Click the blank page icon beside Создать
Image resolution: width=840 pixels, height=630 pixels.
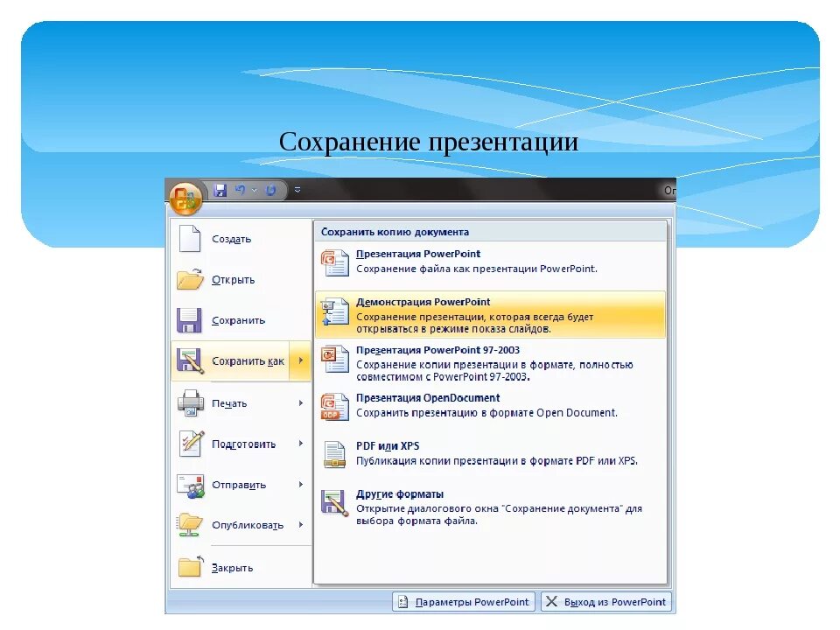(190, 238)
